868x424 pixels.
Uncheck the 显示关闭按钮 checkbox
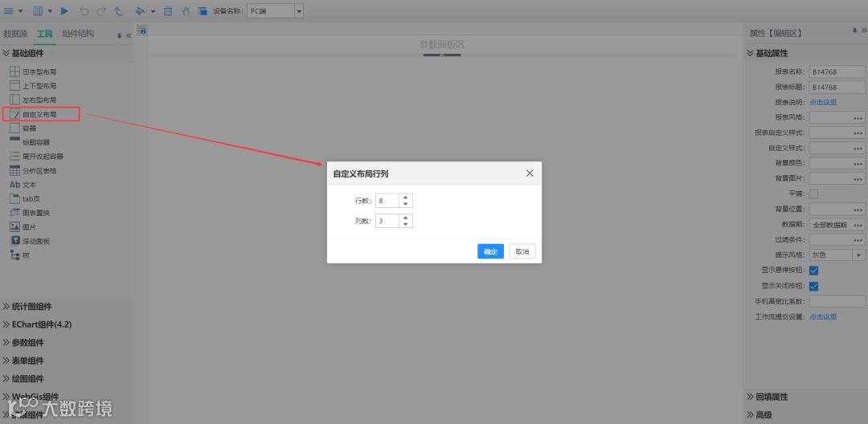[813, 287]
